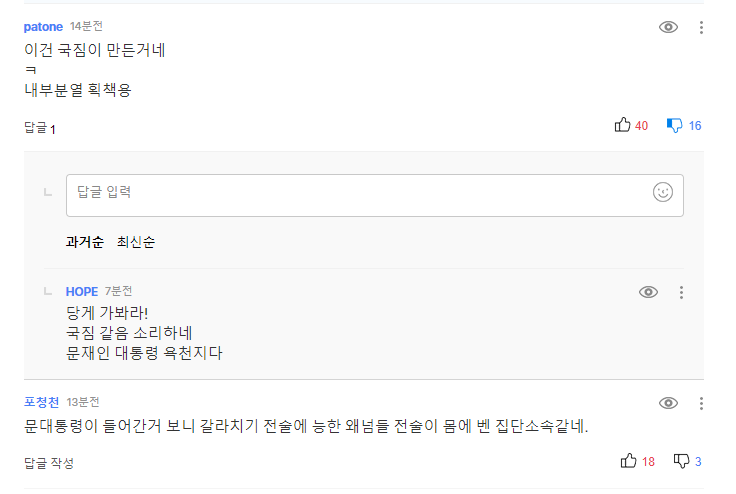Toggle eye visibility on 포청천's comment
Image resolution: width=736 pixels, height=494 pixels.
click(x=669, y=403)
